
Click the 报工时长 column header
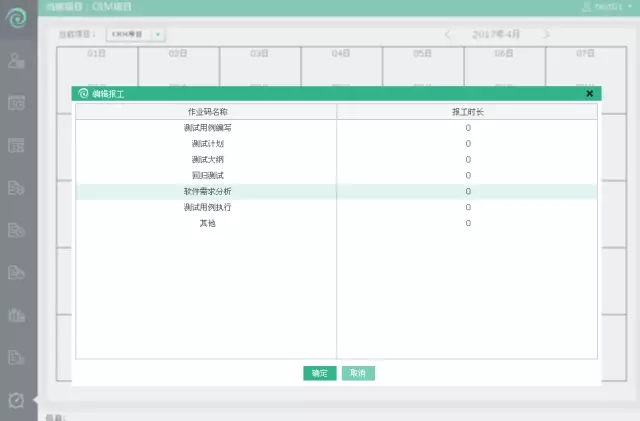point(468,112)
